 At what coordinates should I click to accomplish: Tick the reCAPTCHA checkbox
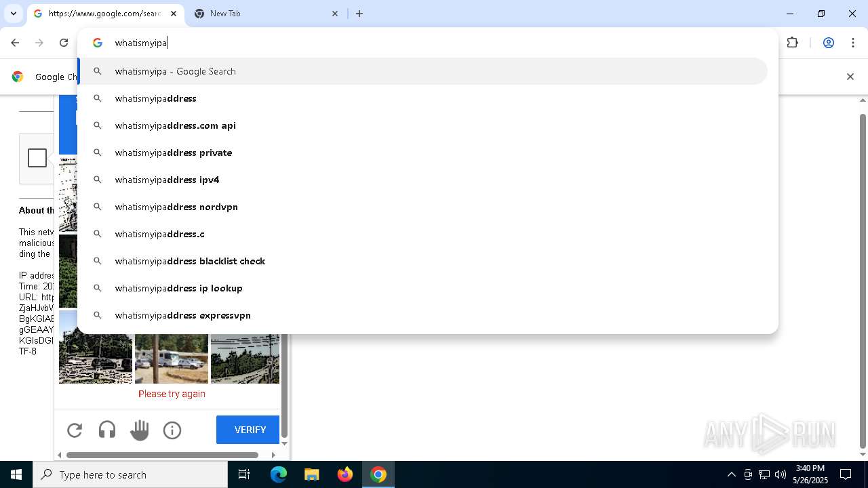click(37, 158)
